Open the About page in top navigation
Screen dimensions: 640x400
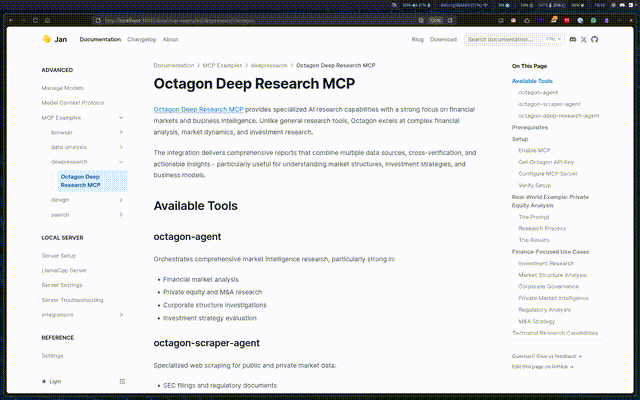point(171,39)
